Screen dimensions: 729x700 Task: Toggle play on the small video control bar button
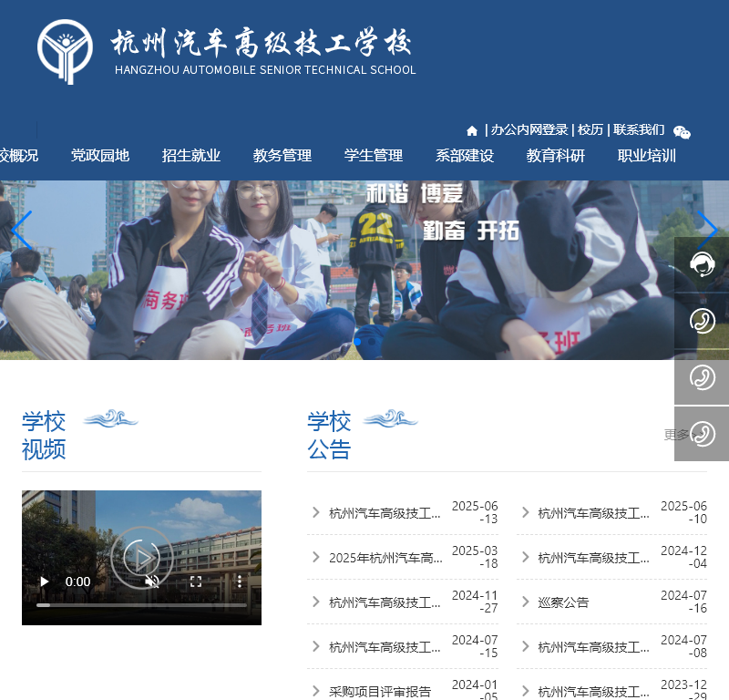(44, 581)
